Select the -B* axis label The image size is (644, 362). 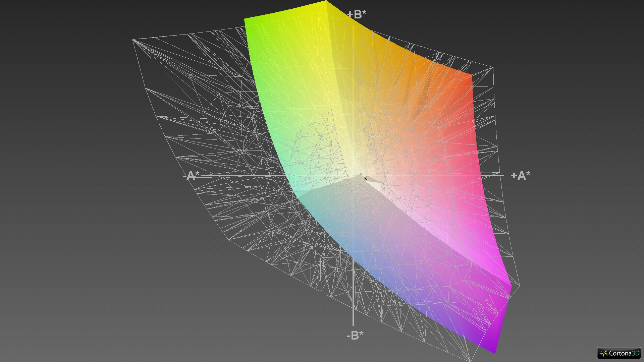click(x=355, y=335)
